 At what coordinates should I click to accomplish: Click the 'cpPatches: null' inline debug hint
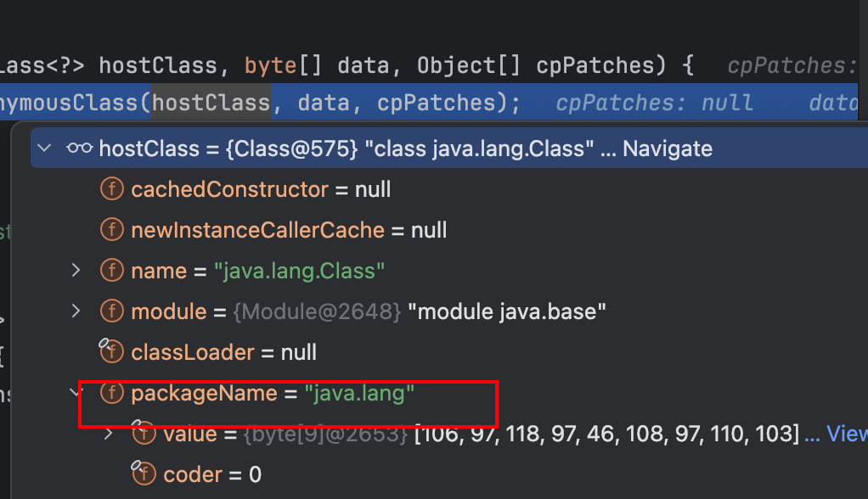[x=654, y=103]
